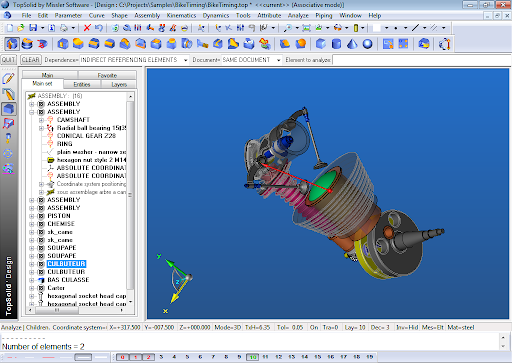This screenshot has height=363, width=512.
Task: Click the Mat=steel status field
Action: pos(460,328)
